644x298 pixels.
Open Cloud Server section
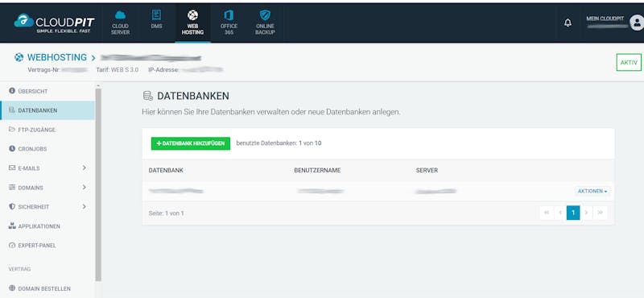point(120,23)
